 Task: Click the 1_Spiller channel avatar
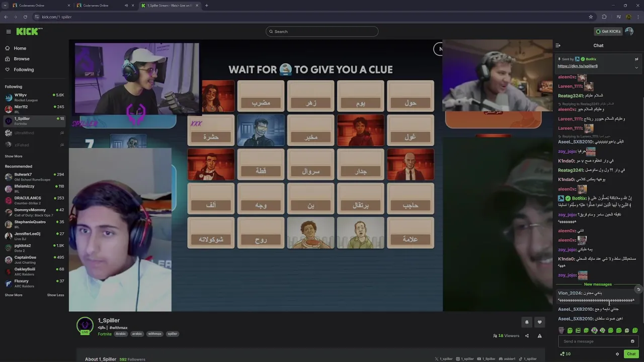pyautogui.click(x=85, y=325)
